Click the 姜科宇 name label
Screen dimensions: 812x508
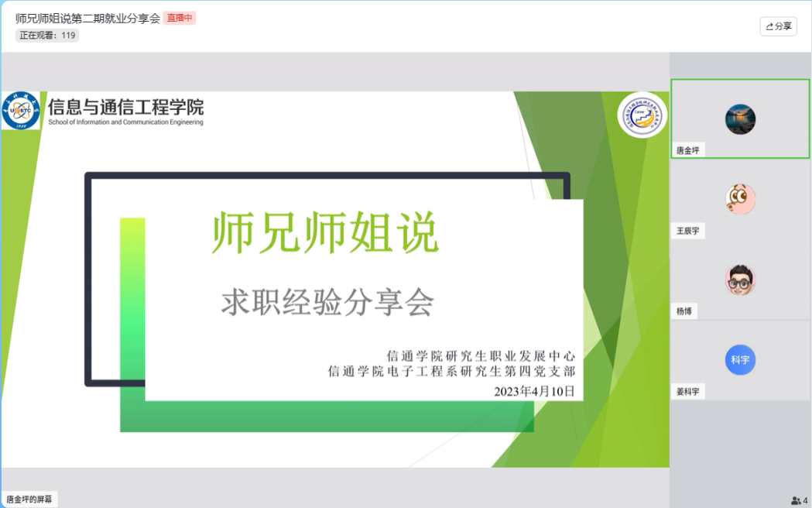tap(687, 392)
